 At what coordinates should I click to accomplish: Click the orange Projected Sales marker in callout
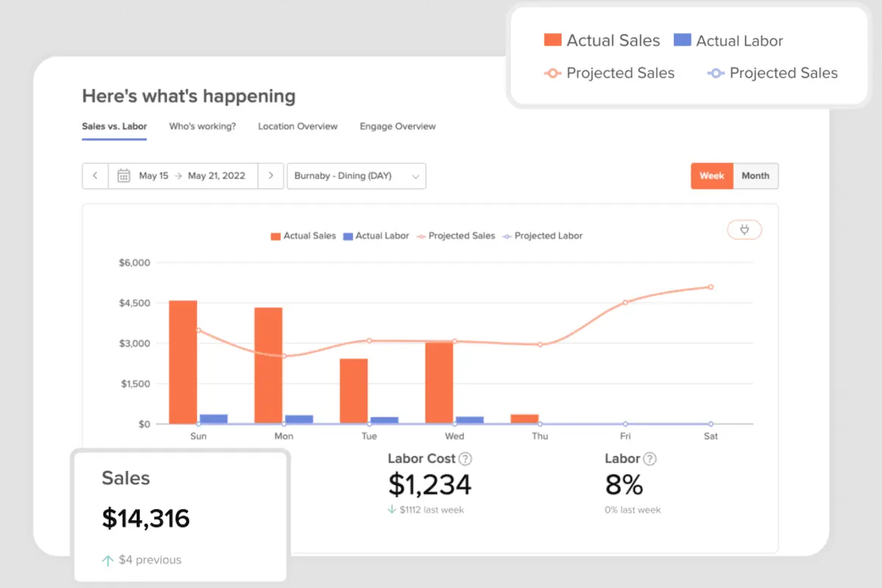pyautogui.click(x=553, y=73)
